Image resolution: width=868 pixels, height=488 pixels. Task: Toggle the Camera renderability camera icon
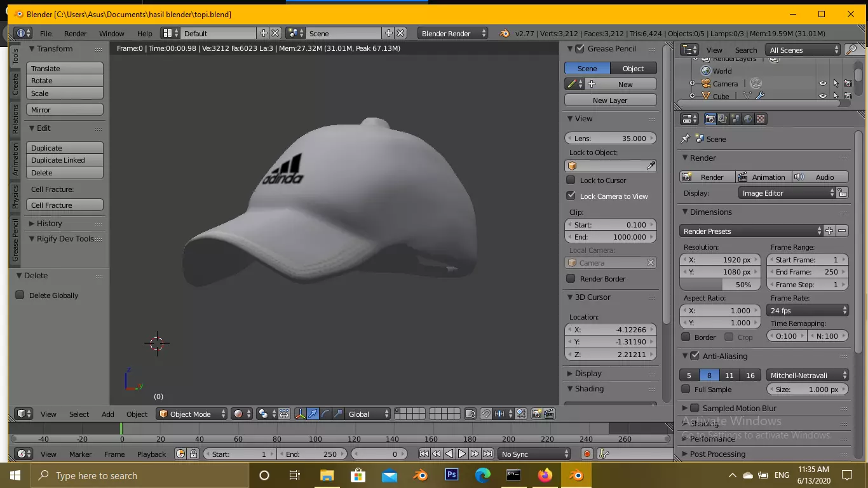(848, 83)
